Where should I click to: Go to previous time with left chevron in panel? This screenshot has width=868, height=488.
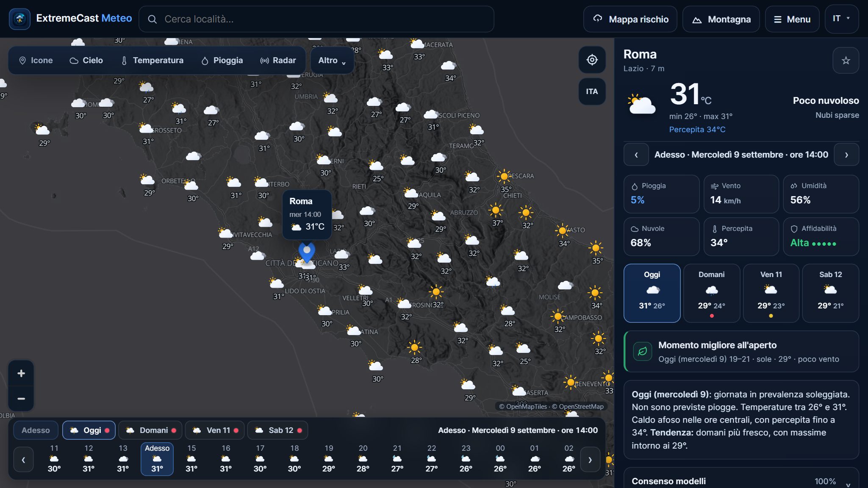point(636,155)
